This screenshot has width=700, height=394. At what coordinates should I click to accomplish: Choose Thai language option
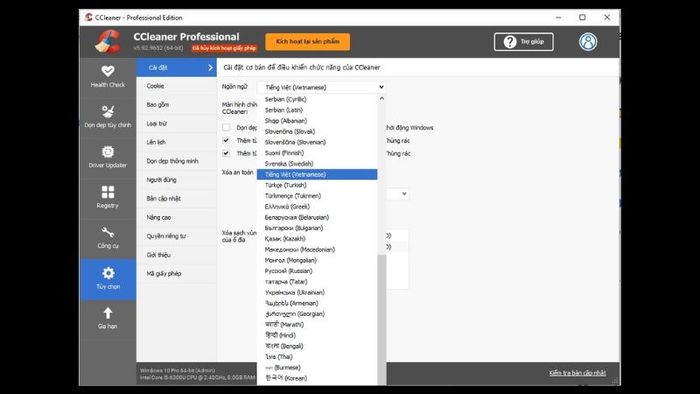tap(317, 357)
